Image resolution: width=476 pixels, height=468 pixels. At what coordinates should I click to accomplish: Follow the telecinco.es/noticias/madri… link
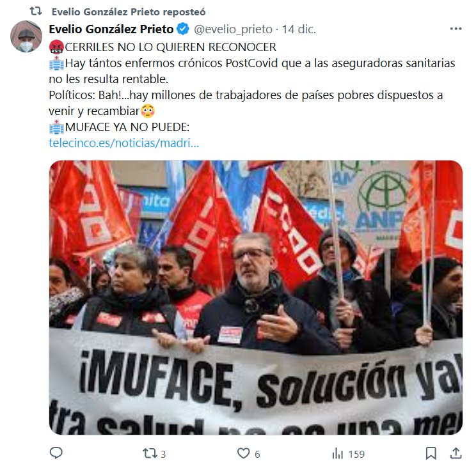click(124, 143)
